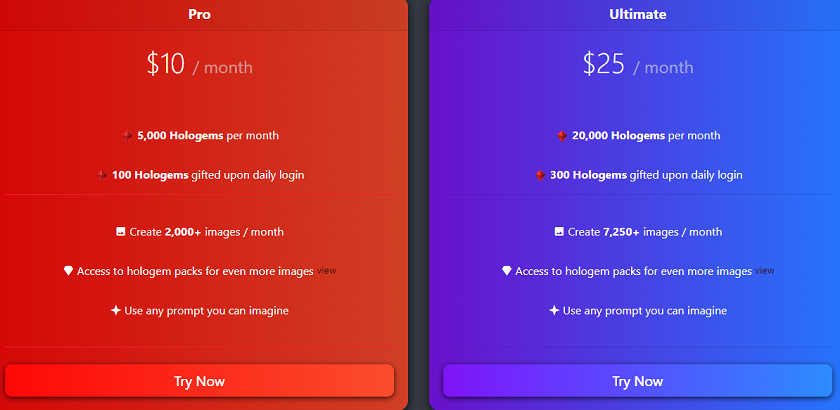840x410 pixels.
Task: Select the Ultimate plan heading
Action: pos(638,14)
